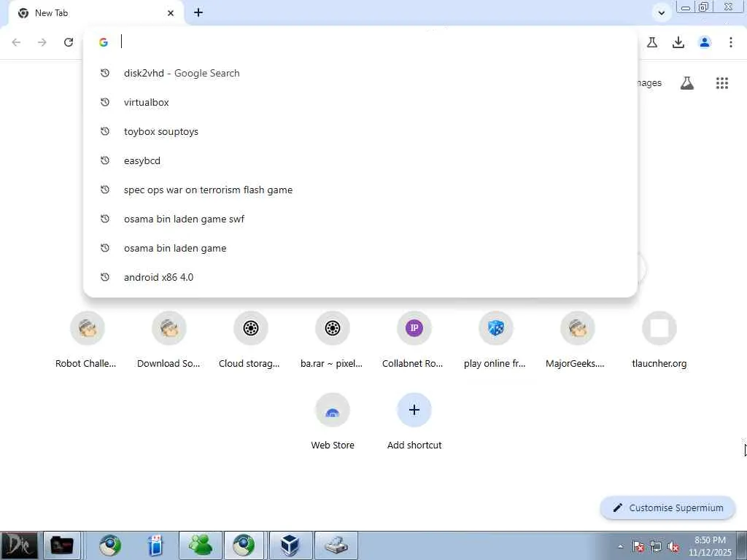This screenshot has width=747, height=560.
Task: Choose suggestion disk2vhd - Google Search
Action: [x=360, y=74]
